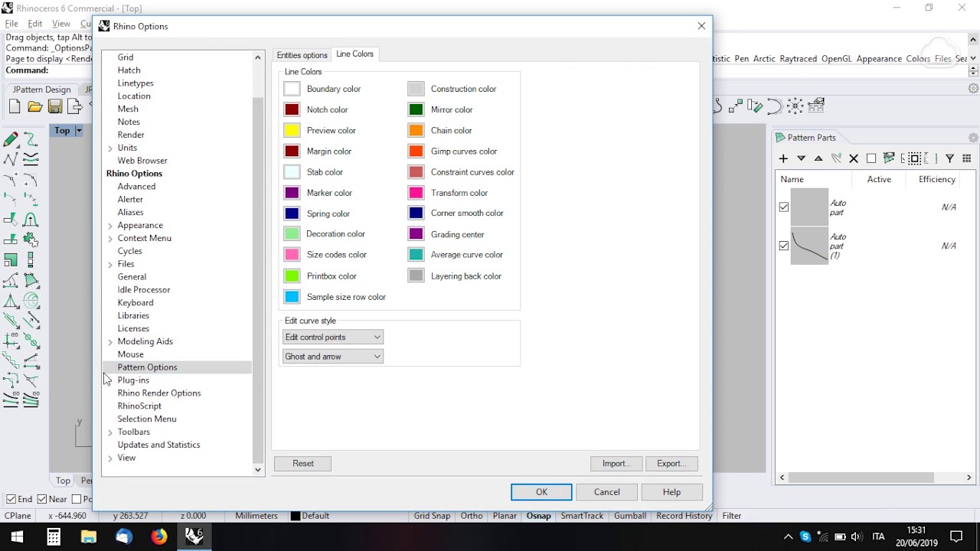Open the 'Edit control points' dropdown
The height and width of the screenshot is (551, 980).
click(x=332, y=337)
